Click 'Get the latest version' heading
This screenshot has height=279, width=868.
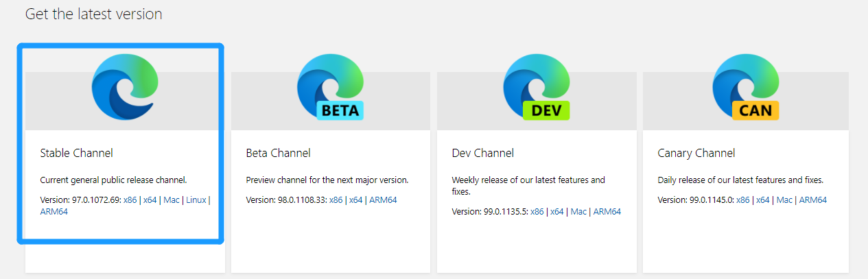pyautogui.click(x=94, y=14)
